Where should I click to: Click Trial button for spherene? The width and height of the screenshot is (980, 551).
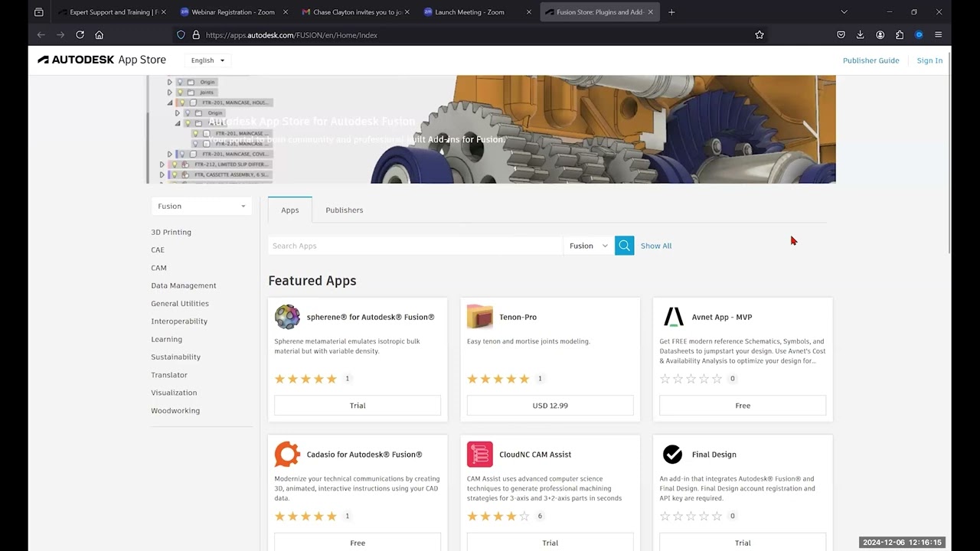(358, 406)
